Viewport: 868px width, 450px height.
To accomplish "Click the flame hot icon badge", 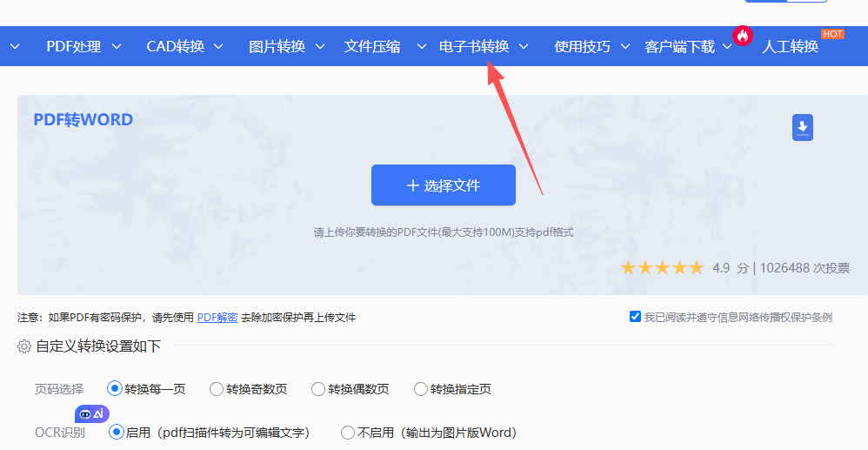I will (743, 36).
